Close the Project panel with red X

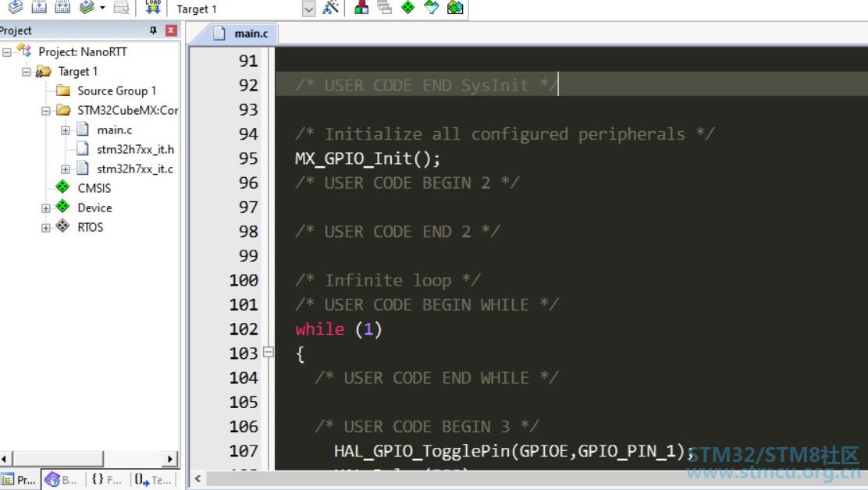171,30
